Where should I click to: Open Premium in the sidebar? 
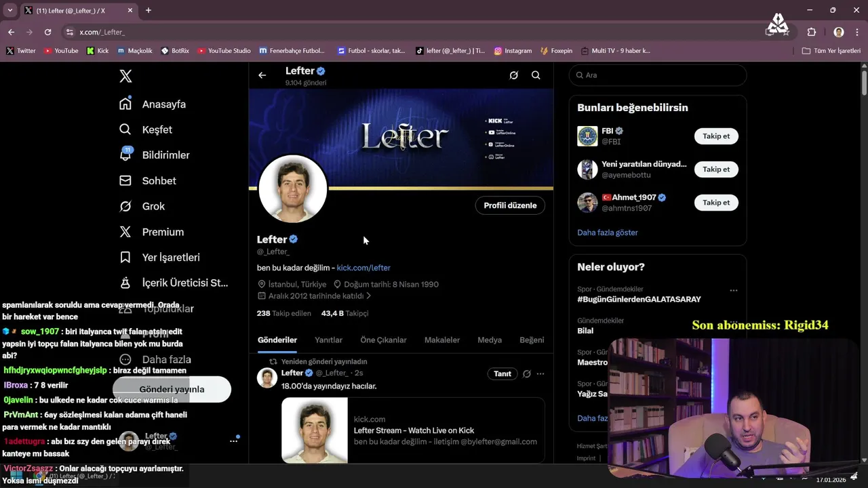151,232
